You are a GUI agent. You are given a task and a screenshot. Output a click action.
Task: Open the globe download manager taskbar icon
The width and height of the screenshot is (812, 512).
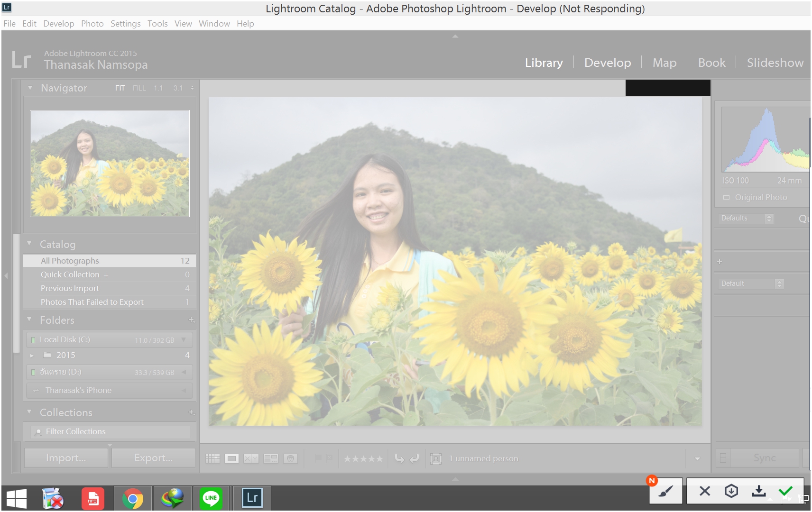point(172,498)
